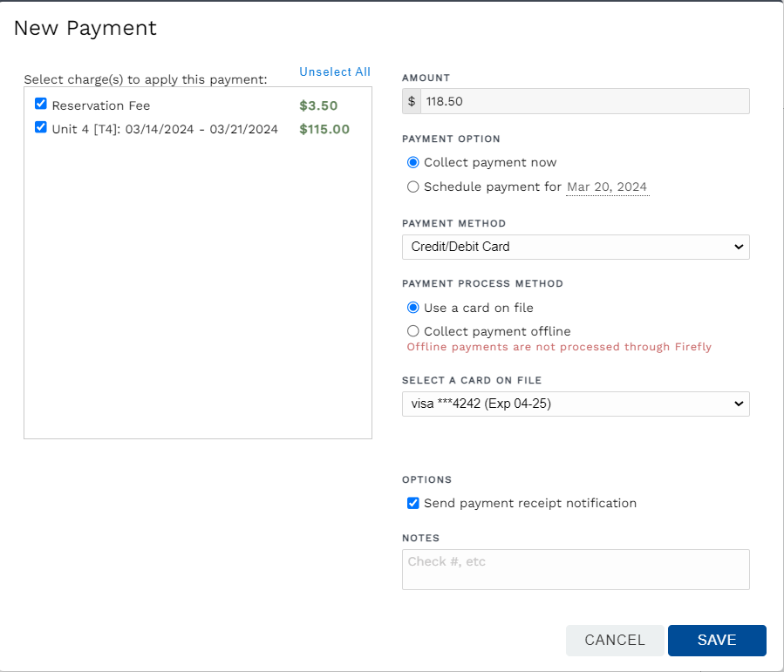
Task: Expand the Credit/Debit Card dropdown chevron
Action: pos(738,247)
